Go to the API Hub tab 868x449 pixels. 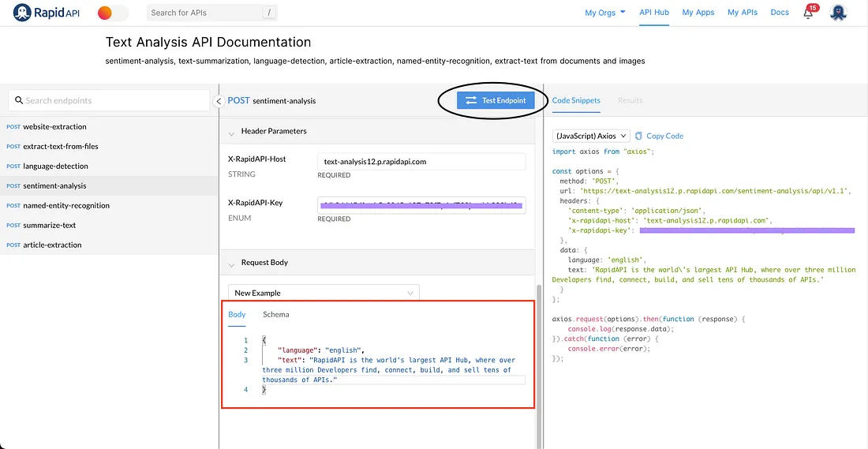pos(654,12)
